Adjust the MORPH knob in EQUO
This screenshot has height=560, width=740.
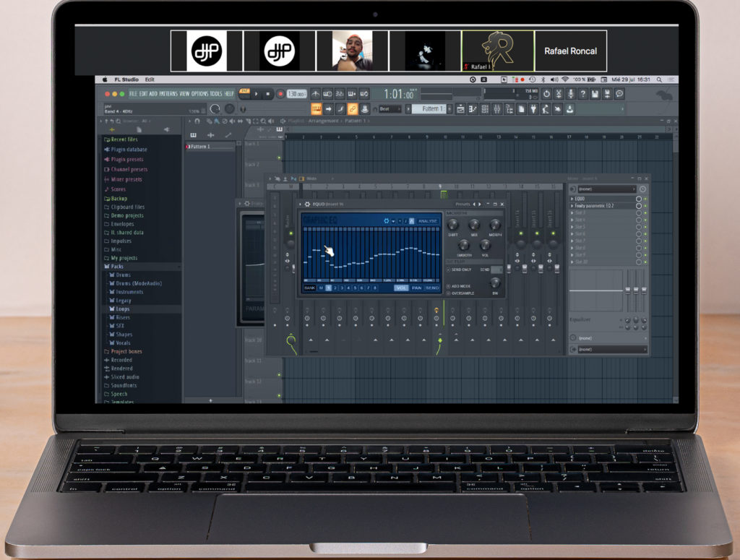coord(495,225)
